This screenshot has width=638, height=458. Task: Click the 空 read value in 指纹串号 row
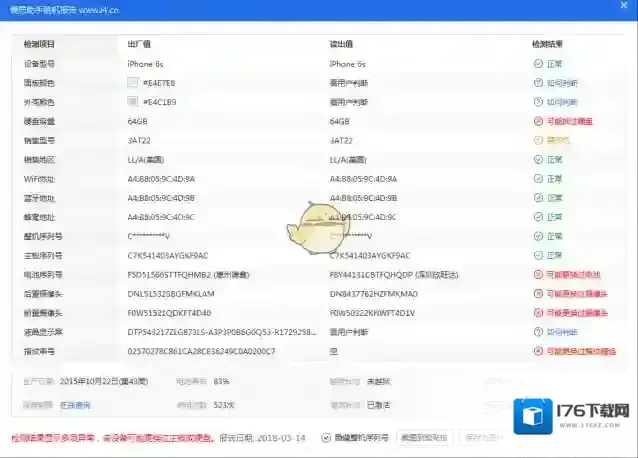coord(333,351)
